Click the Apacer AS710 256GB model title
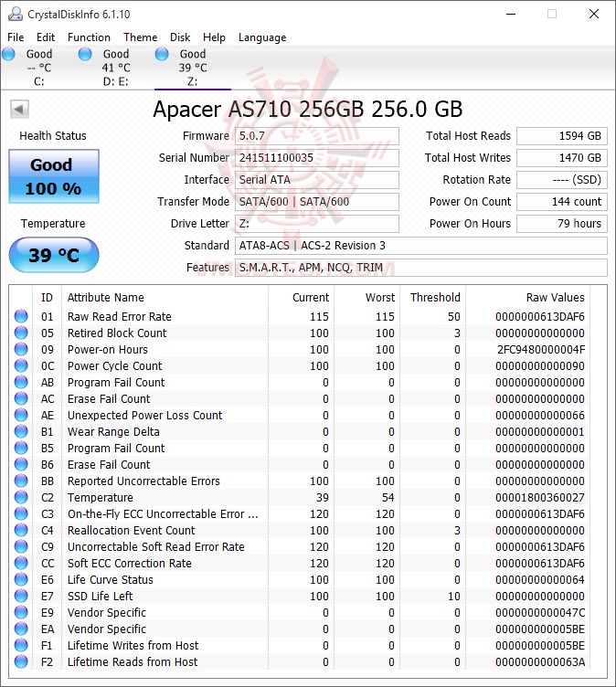The height and width of the screenshot is (687, 616). coord(308,109)
